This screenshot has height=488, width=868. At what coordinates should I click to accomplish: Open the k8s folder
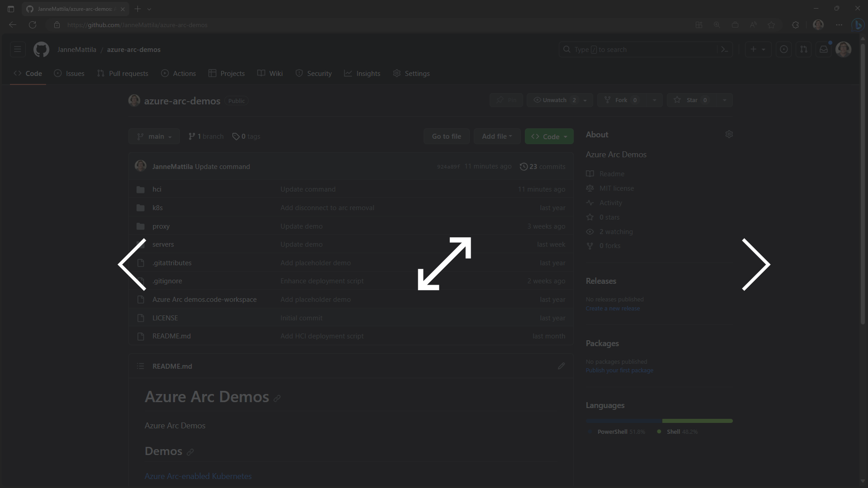[157, 207]
